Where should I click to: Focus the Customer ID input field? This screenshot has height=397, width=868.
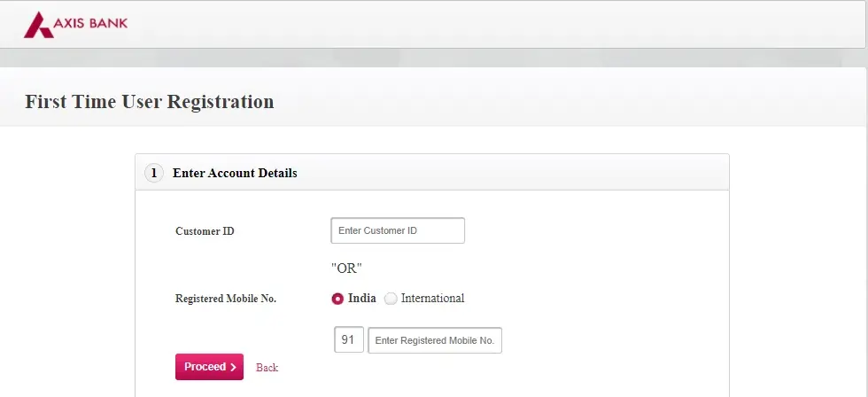coord(398,230)
